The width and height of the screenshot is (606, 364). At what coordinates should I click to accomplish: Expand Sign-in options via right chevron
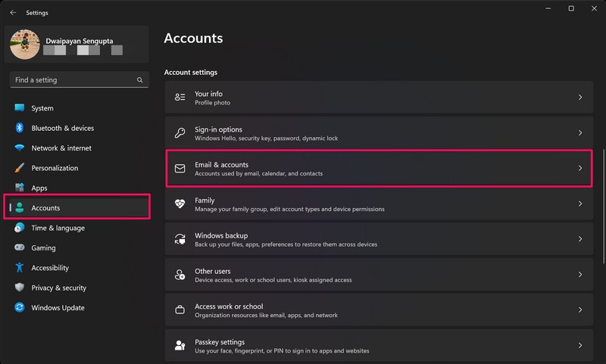click(x=579, y=133)
